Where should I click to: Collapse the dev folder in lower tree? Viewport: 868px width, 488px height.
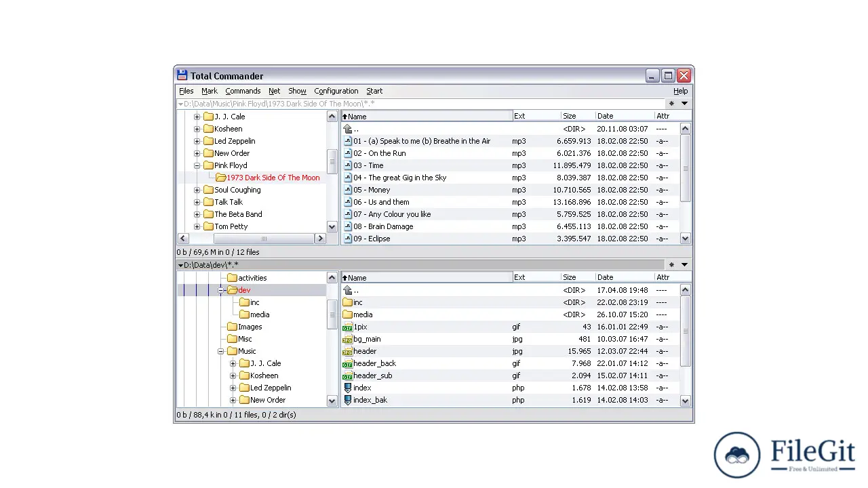coord(221,290)
